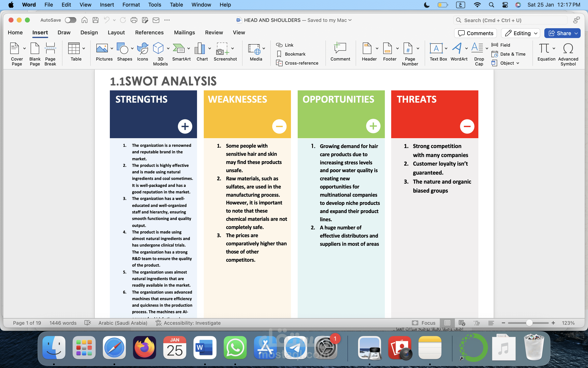Add a Page Number

410,54
